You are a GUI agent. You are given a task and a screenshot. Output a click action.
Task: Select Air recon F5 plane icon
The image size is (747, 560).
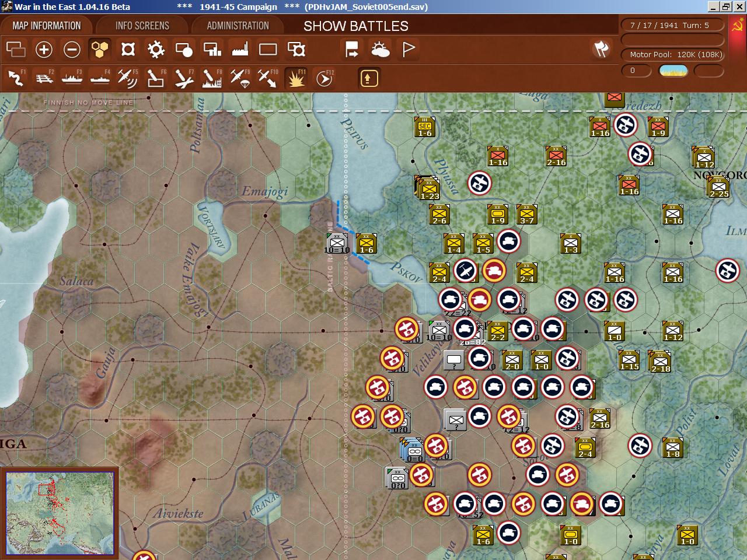128,78
